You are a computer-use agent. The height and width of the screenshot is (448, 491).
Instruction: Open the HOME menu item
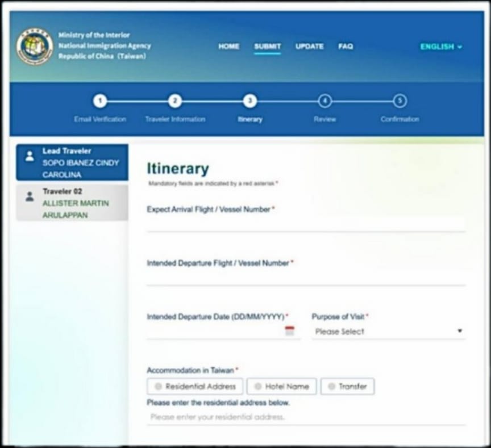click(x=228, y=47)
